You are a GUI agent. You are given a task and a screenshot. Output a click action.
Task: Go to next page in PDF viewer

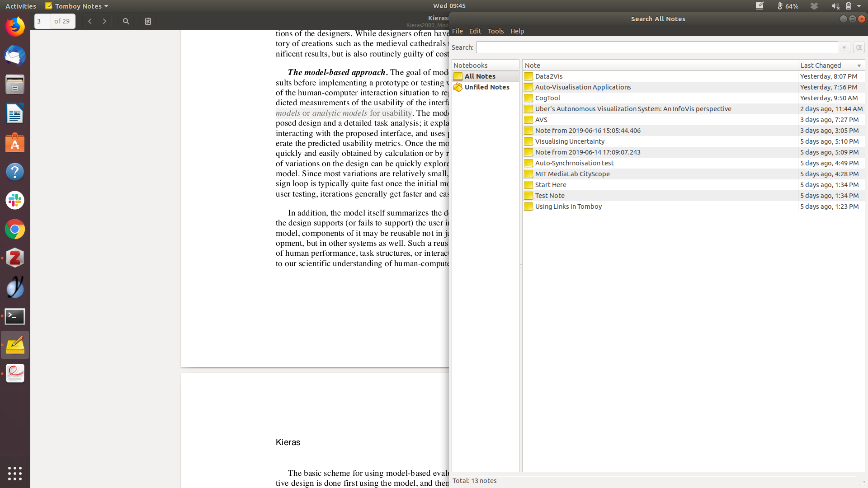pyautogui.click(x=104, y=21)
